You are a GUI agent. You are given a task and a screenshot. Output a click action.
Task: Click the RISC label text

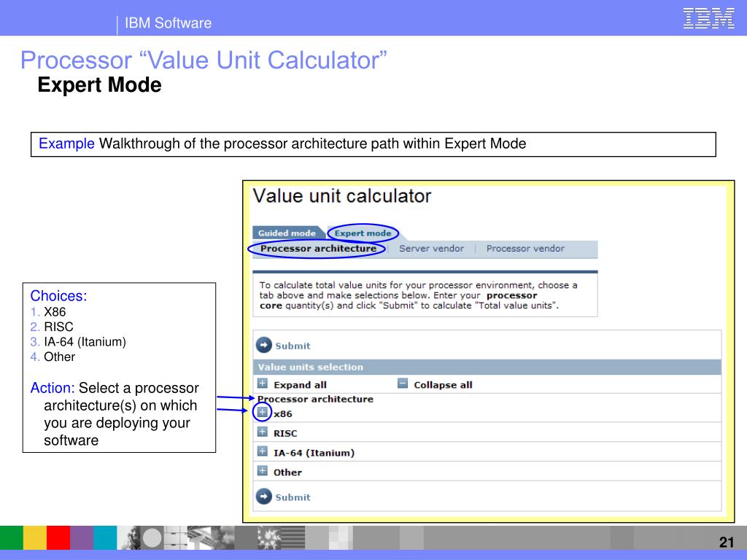[285, 433]
